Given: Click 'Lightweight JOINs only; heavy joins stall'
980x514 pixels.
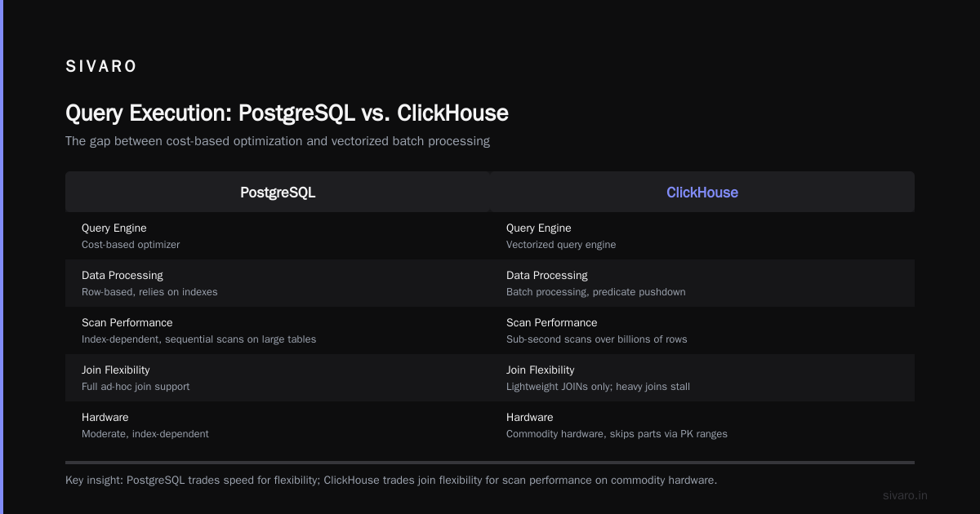Looking at the screenshot, I should tap(598, 387).
